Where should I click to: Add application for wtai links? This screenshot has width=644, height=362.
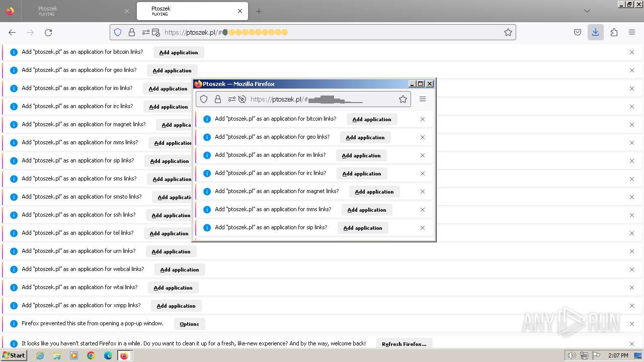click(x=173, y=288)
